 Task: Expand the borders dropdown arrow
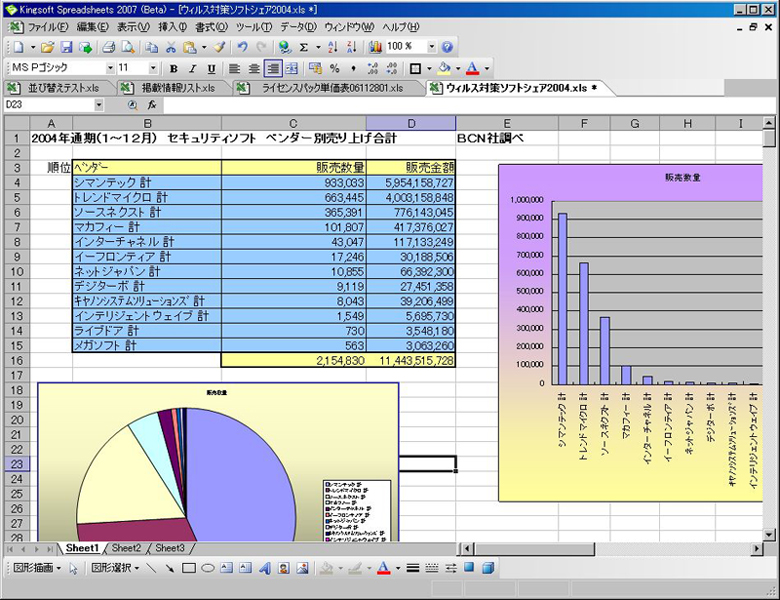pyautogui.click(x=429, y=69)
